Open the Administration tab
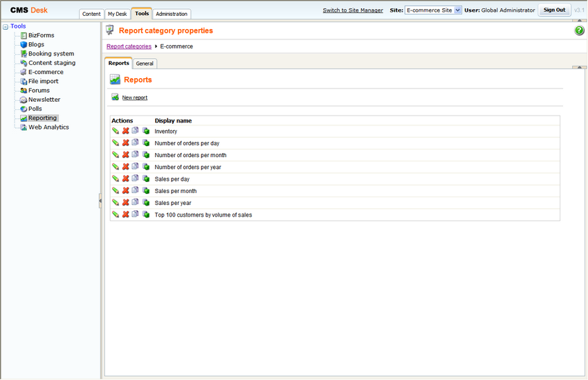588x380 pixels. 171,14
